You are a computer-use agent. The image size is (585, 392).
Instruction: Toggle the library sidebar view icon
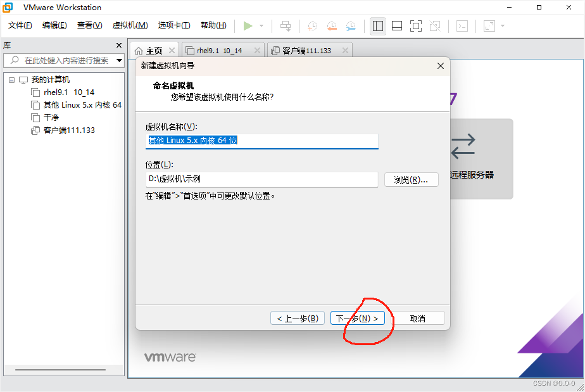(x=377, y=26)
